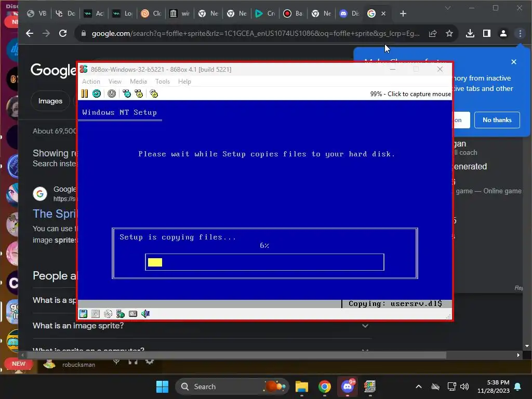This screenshot has width=532, height=399.
Task: Click the network status icon in 86Box
Action: click(x=121, y=314)
